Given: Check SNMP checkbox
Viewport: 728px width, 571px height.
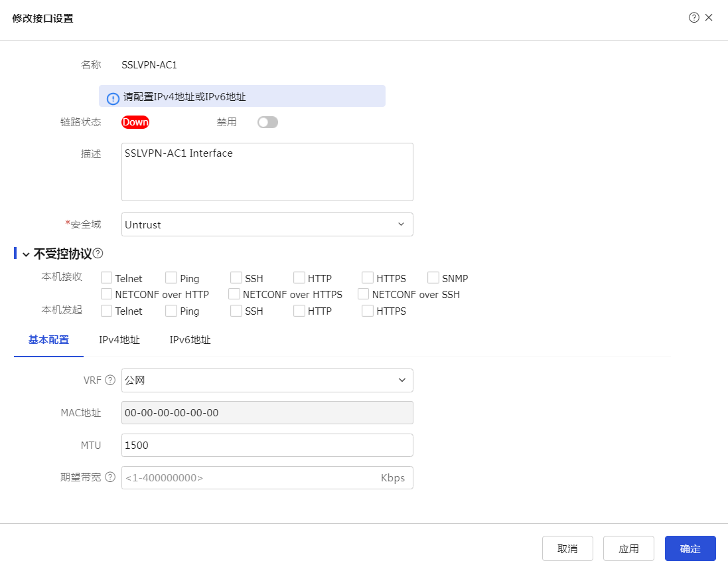Looking at the screenshot, I should click(433, 278).
